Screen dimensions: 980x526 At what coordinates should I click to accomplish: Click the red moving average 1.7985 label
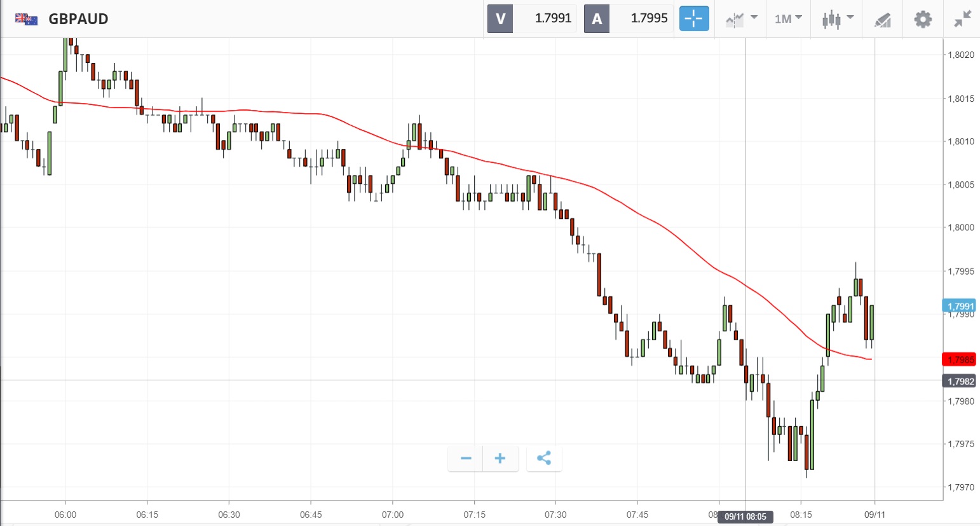click(x=960, y=360)
